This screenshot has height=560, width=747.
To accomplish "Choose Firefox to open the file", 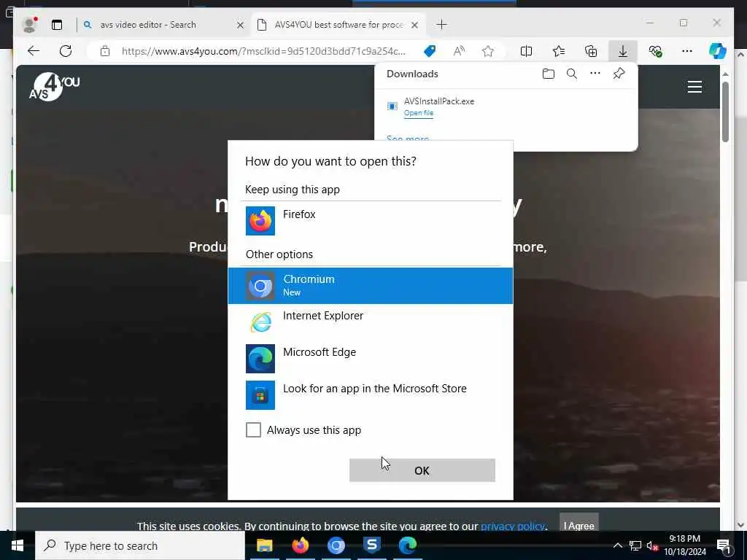I will (371, 220).
